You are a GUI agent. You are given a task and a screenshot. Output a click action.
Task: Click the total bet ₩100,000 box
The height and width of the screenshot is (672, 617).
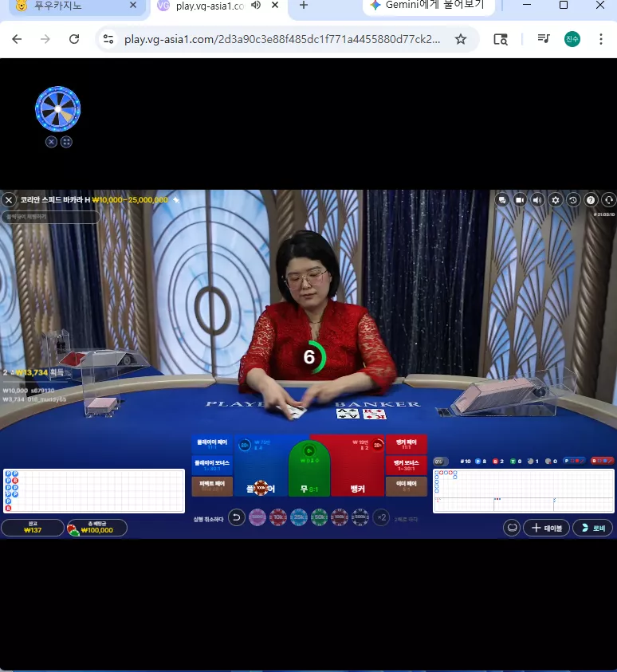(x=97, y=528)
